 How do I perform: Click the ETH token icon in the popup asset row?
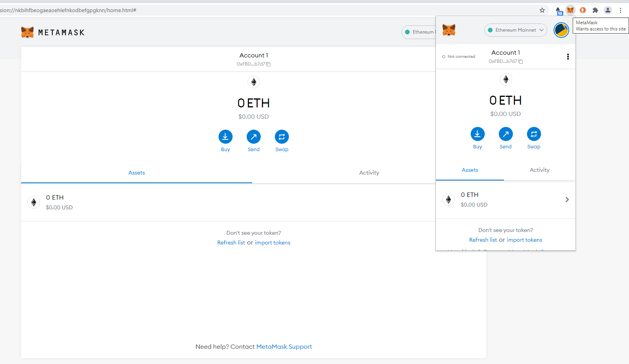(x=448, y=200)
